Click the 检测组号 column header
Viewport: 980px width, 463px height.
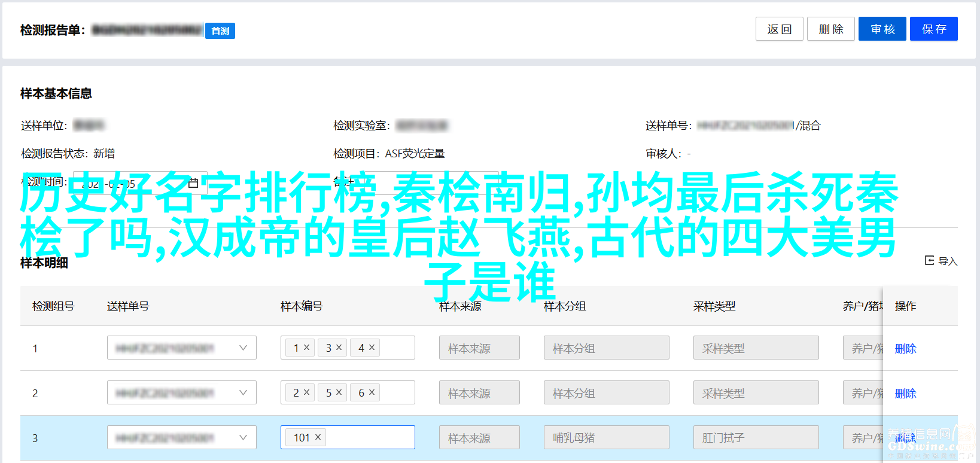click(x=53, y=306)
